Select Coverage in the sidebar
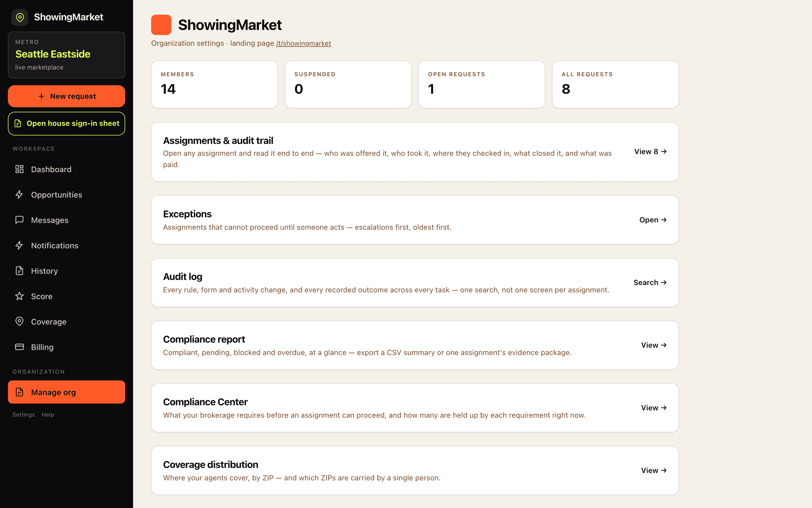The height and width of the screenshot is (508, 812). (67, 322)
